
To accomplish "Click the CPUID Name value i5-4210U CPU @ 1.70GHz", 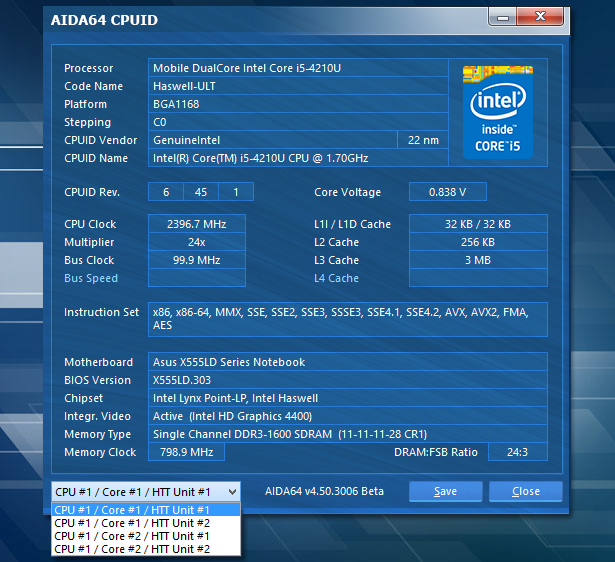I will (x=298, y=158).
